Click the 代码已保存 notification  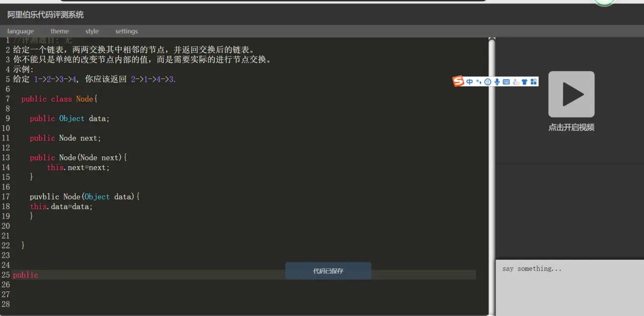pyautogui.click(x=329, y=271)
